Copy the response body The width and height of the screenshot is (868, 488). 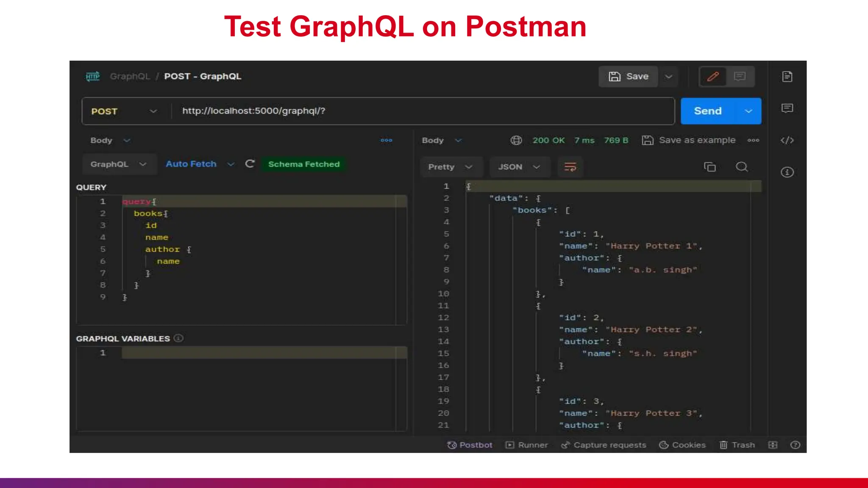coord(709,167)
